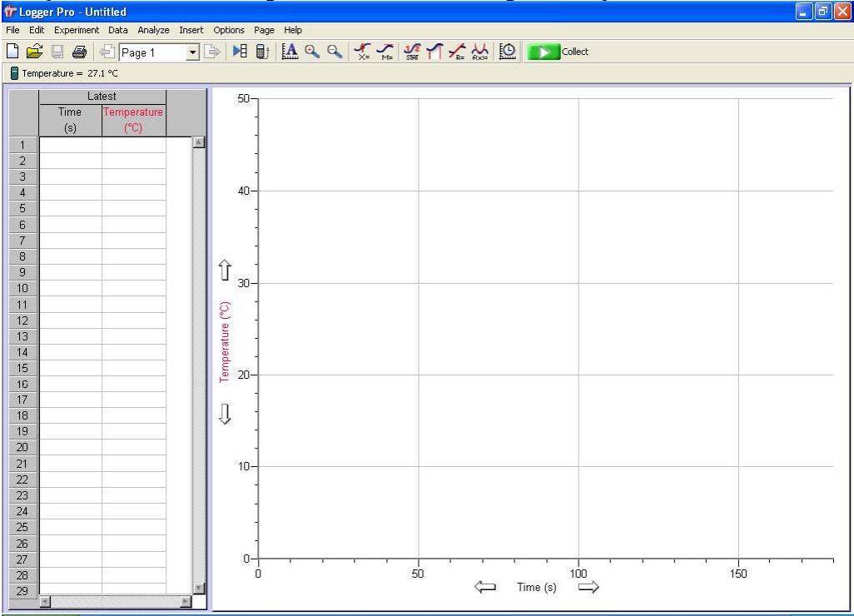
Task: Click the down arrow on the temperature axis
Action: tap(225, 414)
